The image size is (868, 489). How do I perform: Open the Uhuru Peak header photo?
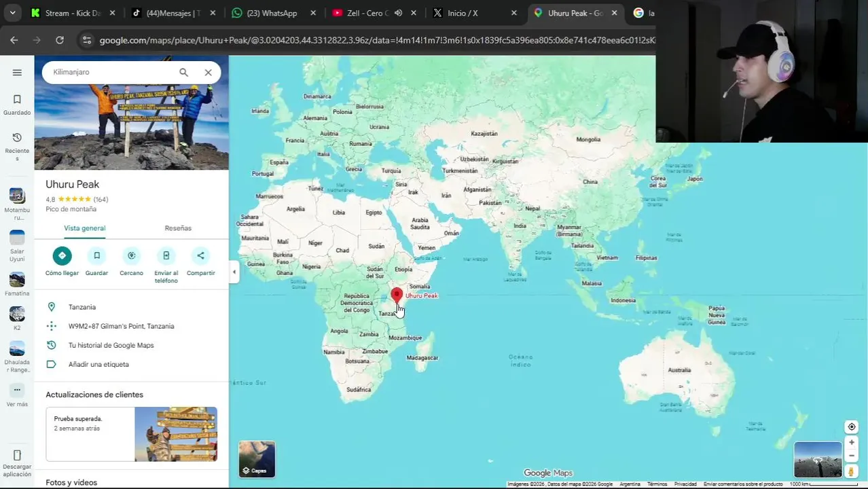tap(132, 127)
